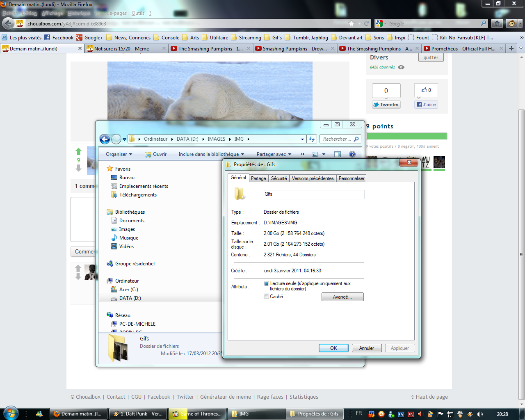Show more Explorer toolbar commands chevron
This screenshot has width=525, height=420.
(x=303, y=154)
